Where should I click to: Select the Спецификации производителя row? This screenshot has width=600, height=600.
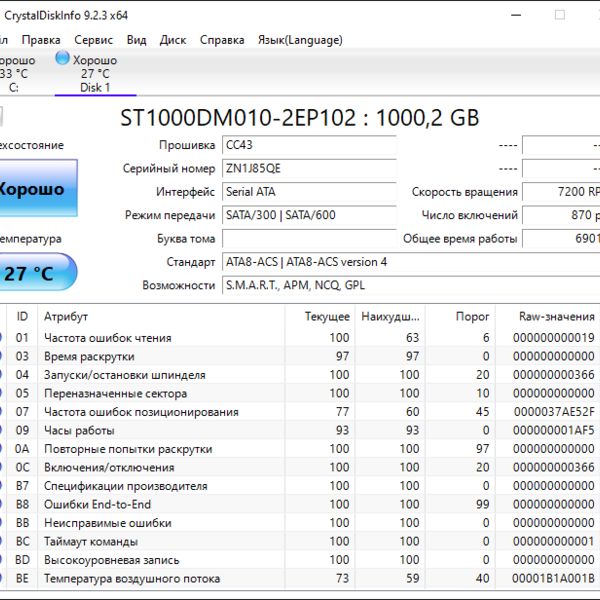point(300,486)
